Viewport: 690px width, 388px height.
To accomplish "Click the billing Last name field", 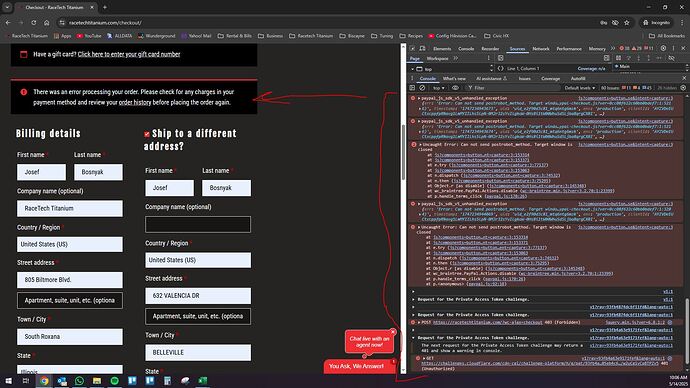I will tap(98, 172).
